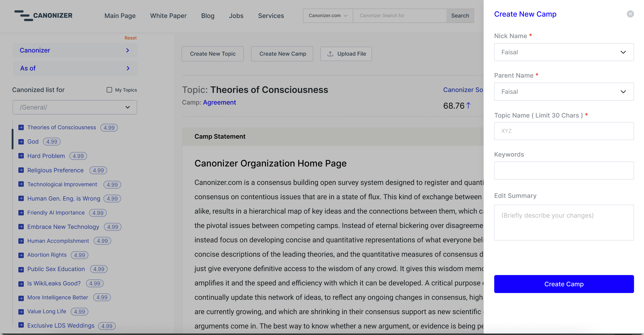Open the Theories of Consciousness topic link

click(x=61, y=128)
